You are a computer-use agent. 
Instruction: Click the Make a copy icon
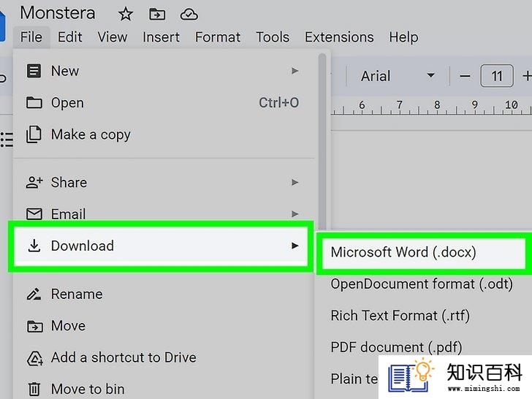coord(34,134)
